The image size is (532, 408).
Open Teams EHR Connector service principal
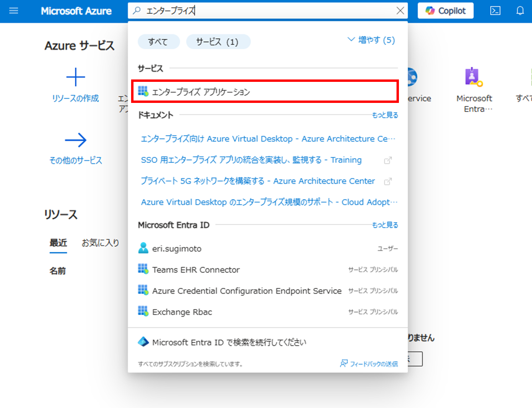pyautogui.click(x=268, y=270)
